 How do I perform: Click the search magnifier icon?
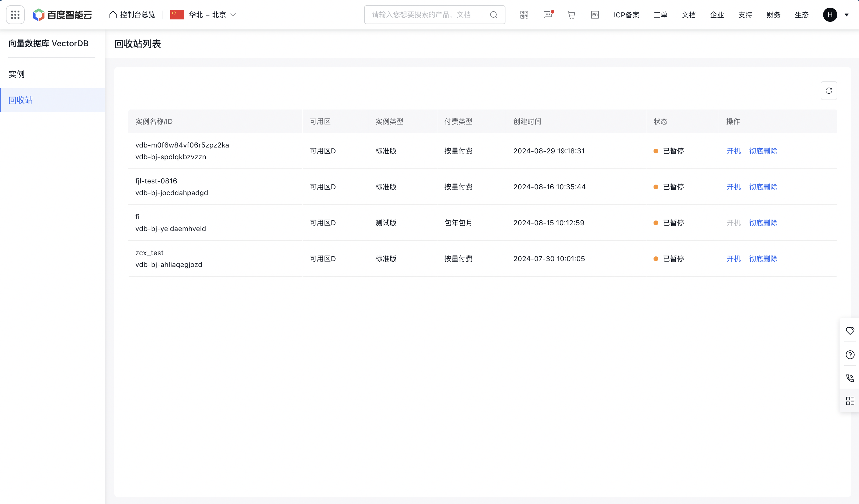point(494,15)
